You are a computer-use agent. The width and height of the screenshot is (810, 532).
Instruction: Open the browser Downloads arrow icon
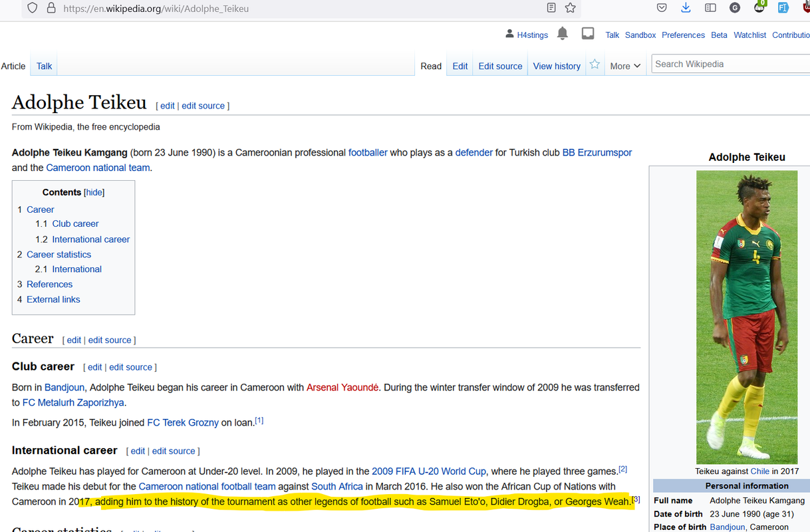tap(686, 8)
